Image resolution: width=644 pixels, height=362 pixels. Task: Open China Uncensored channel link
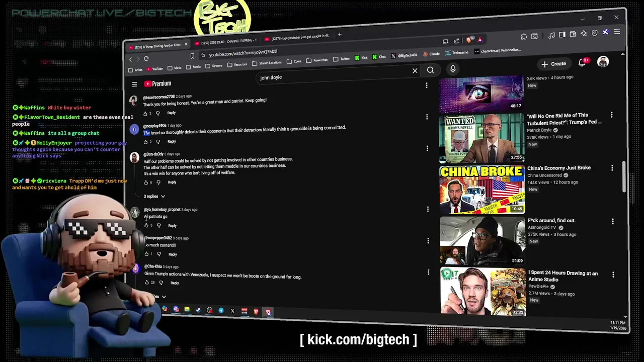point(544,175)
